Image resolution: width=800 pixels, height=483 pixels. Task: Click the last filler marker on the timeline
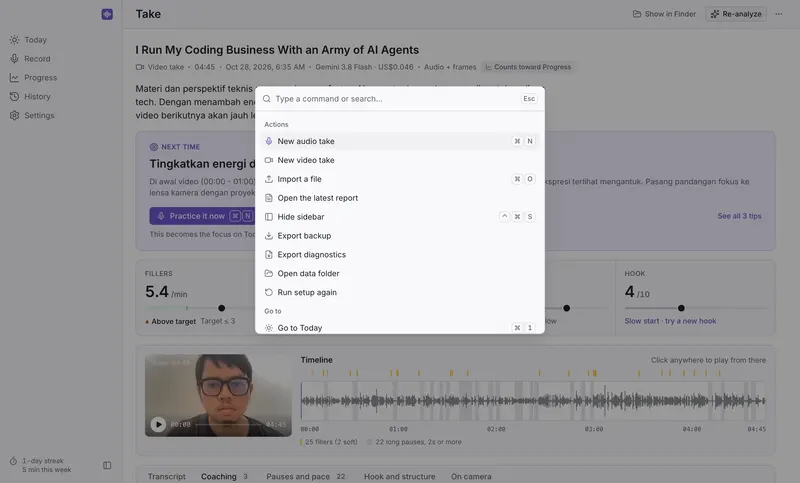point(719,373)
